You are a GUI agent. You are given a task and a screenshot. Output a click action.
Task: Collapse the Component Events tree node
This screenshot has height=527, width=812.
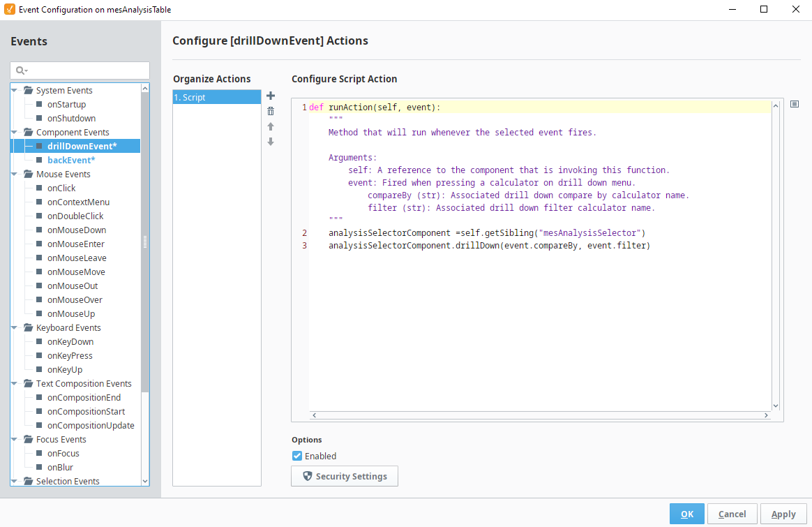pos(15,132)
